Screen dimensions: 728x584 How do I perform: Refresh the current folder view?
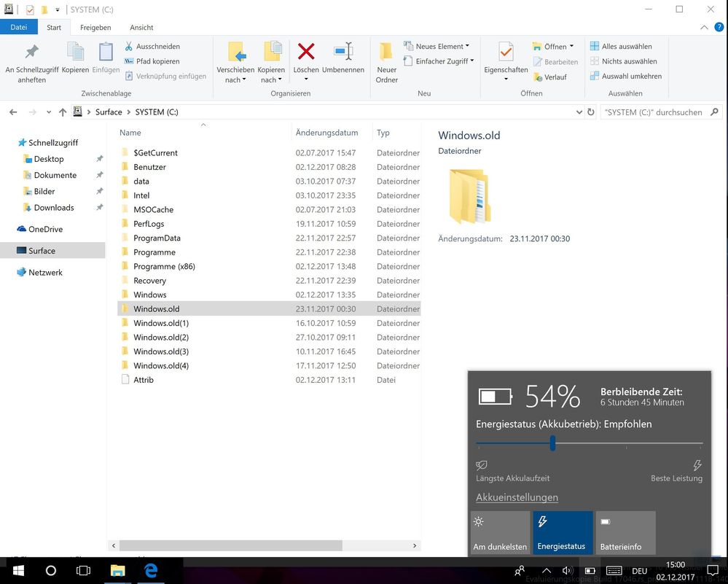pyautogui.click(x=590, y=112)
